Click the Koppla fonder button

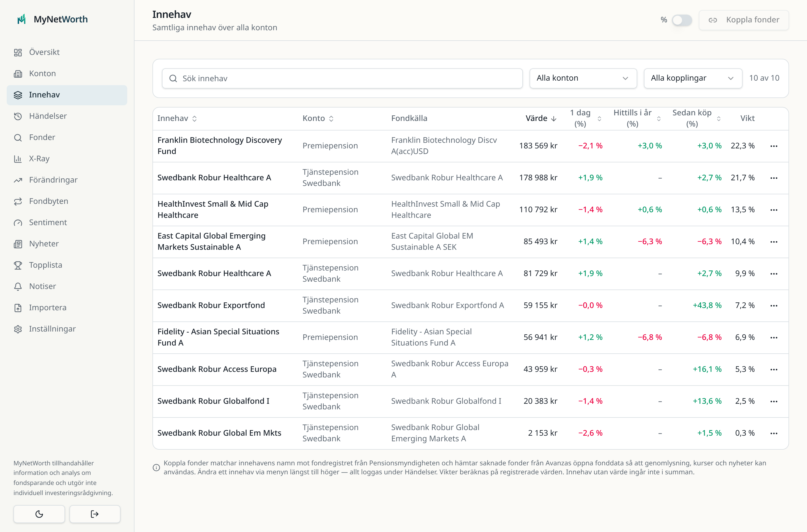743,20
